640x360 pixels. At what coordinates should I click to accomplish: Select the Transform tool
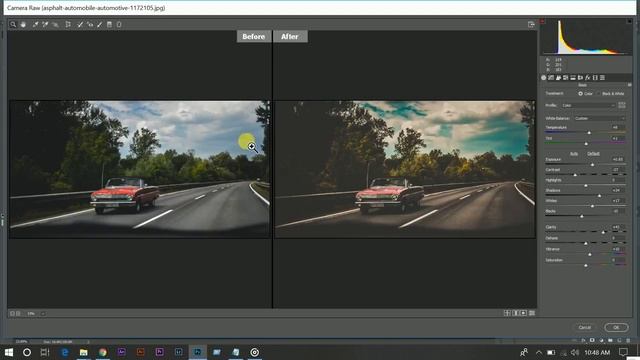[x=68, y=24]
